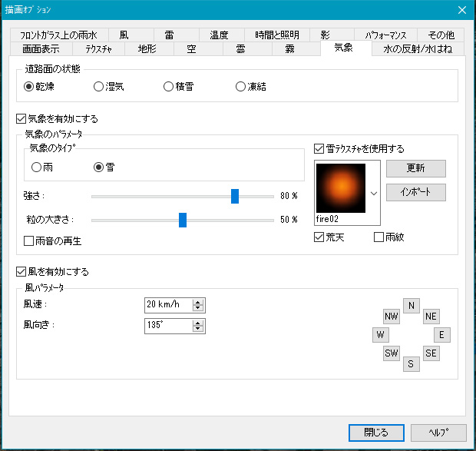This screenshot has width=476, height=451.
Task: Set wind direction to N
Action: pyautogui.click(x=412, y=306)
